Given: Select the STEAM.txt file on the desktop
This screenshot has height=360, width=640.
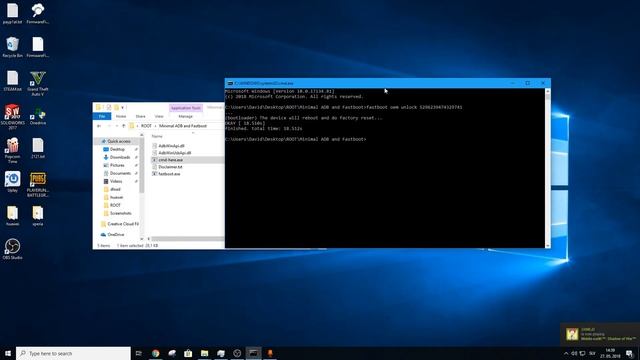Looking at the screenshot, I should (12, 81).
